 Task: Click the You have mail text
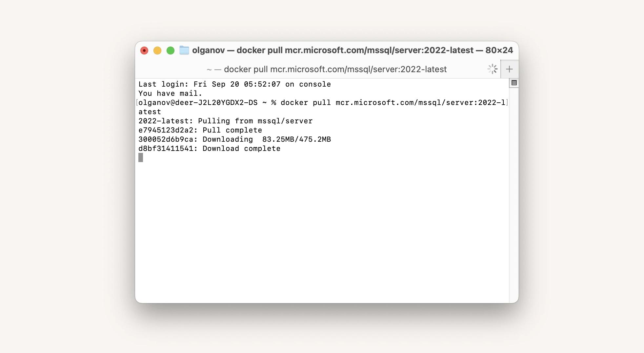tap(170, 93)
